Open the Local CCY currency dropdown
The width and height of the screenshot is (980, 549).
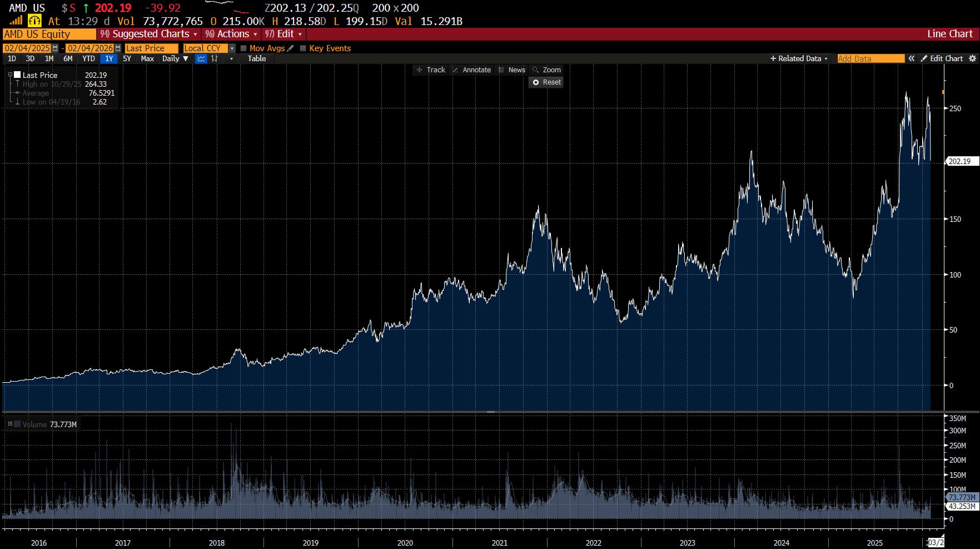(232, 48)
